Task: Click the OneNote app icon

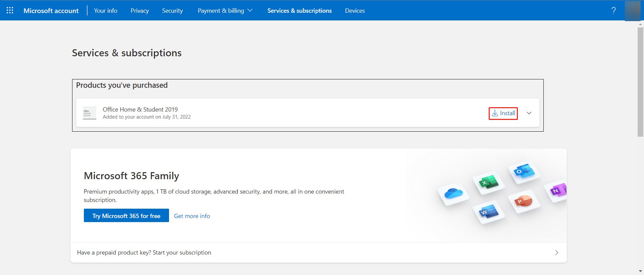Action: tap(557, 190)
